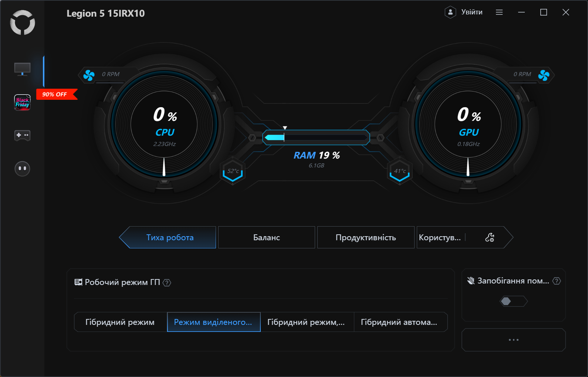Click the Legion 5 15IRX10 title
Viewport: 588px width, 377px height.
[106, 13]
